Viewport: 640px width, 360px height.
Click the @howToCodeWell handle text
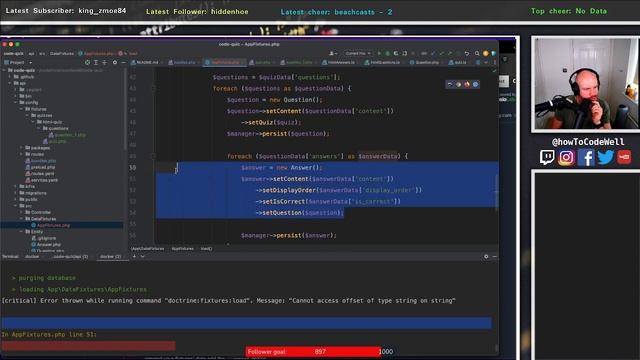[x=588, y=142]
